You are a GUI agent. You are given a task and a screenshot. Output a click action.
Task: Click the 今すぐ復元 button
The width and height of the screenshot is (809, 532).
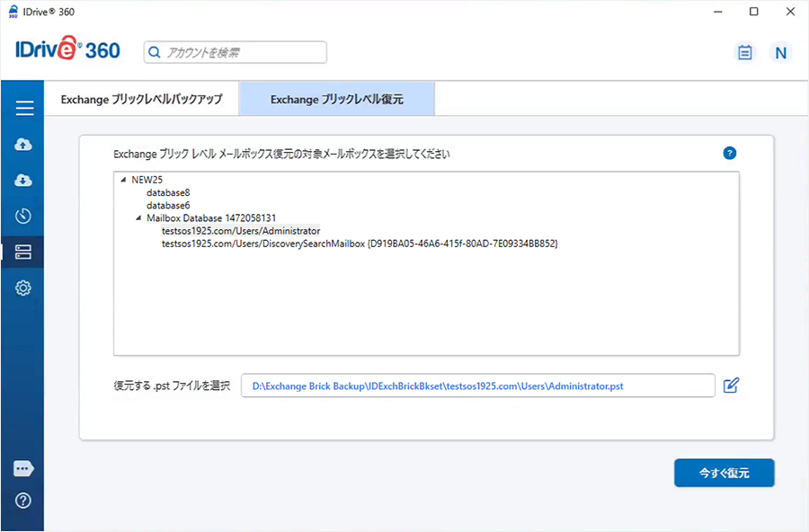[x=724, y=473]
